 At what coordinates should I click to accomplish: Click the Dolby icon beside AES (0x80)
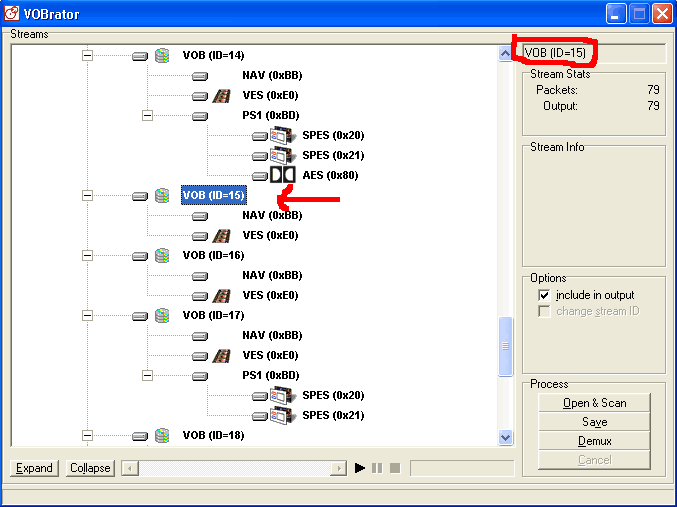click(283, 175)
